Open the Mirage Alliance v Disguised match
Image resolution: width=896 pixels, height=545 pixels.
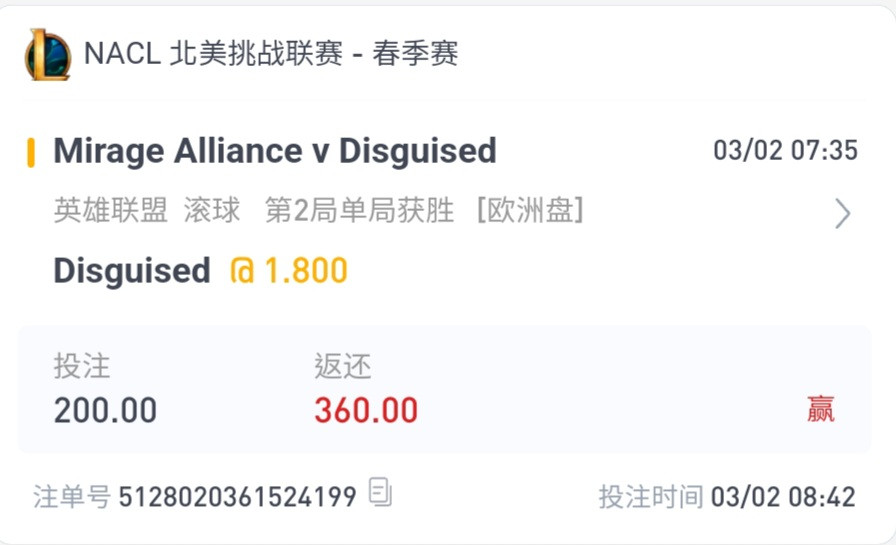click(275, 151)
